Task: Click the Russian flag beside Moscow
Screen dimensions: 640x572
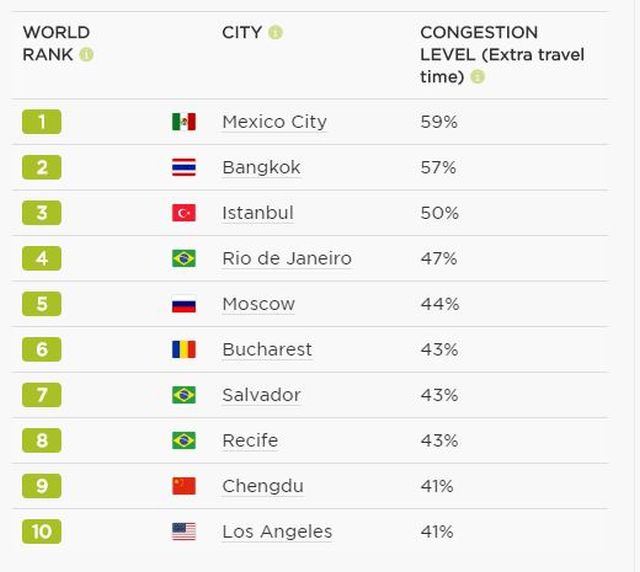Action: point(183,304)
